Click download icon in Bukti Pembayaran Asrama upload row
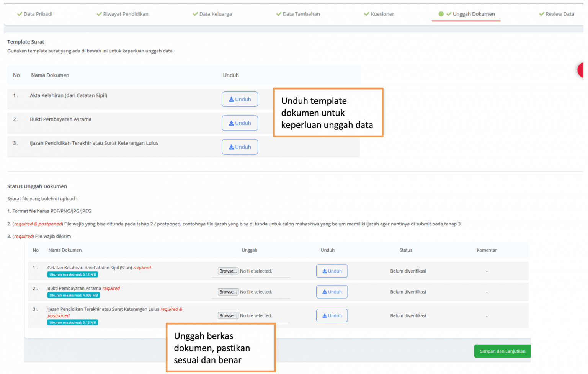Viewport: 588px width, 374px height. (x=325, y=291)
